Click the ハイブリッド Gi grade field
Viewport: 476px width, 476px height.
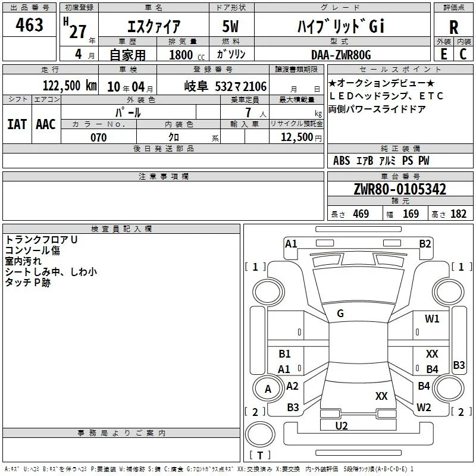pos(342,25)
